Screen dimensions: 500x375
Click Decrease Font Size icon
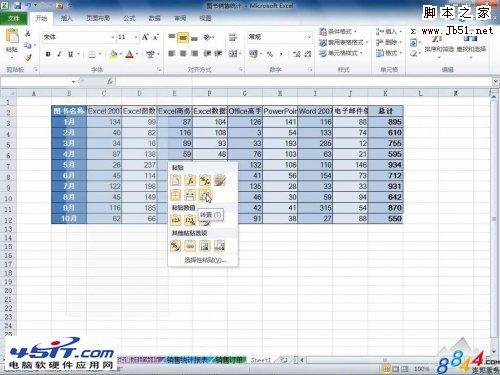[156, 37]
